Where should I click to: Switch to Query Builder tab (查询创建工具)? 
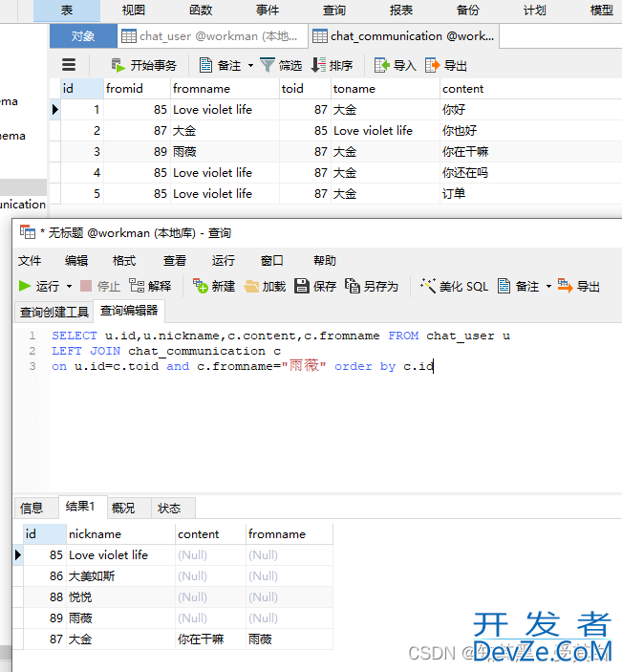click(x=54, y=312)
